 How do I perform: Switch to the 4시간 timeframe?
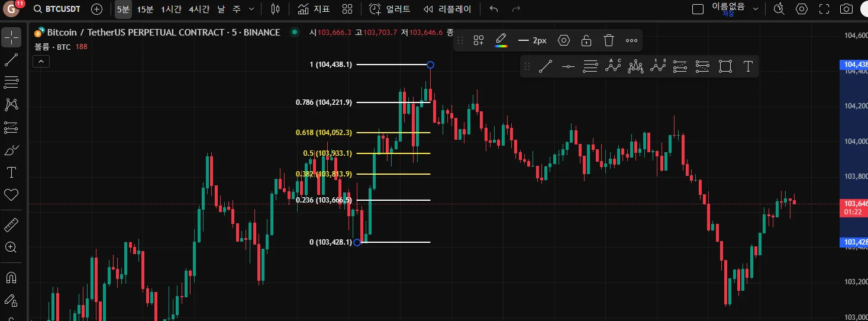(x=199, y=9)
